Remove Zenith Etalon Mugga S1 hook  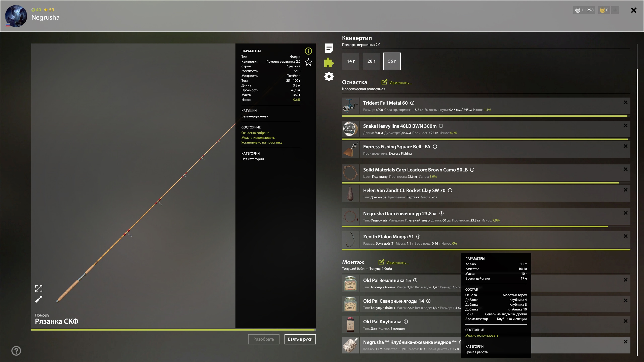625,236
